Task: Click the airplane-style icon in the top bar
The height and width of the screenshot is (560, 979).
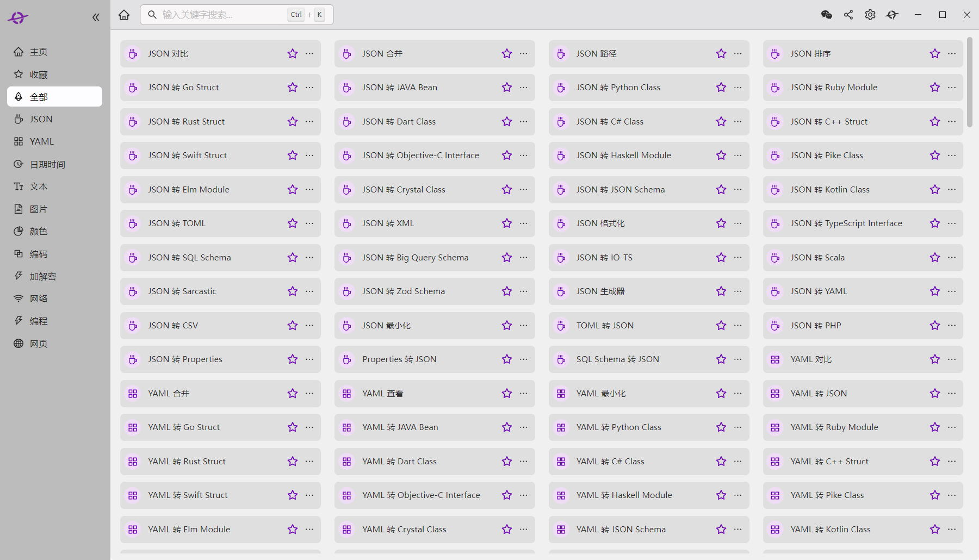Action: pos(892,15)
